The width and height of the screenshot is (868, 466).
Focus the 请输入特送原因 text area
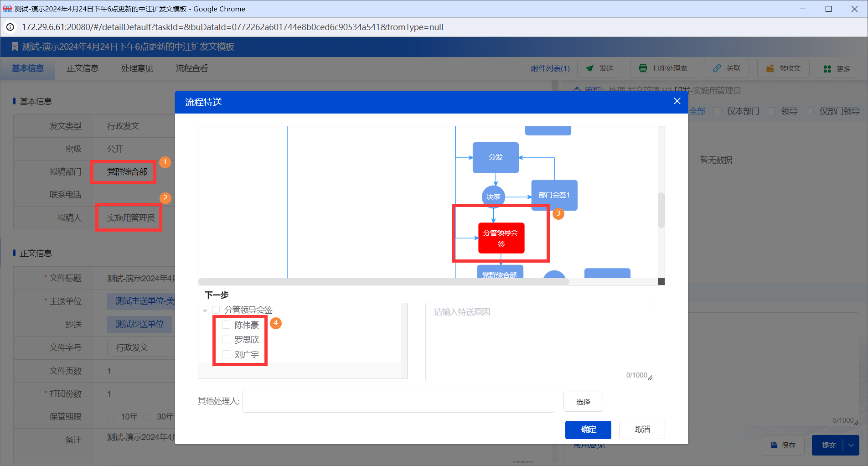pyautogui.click(x=539, y=342)
